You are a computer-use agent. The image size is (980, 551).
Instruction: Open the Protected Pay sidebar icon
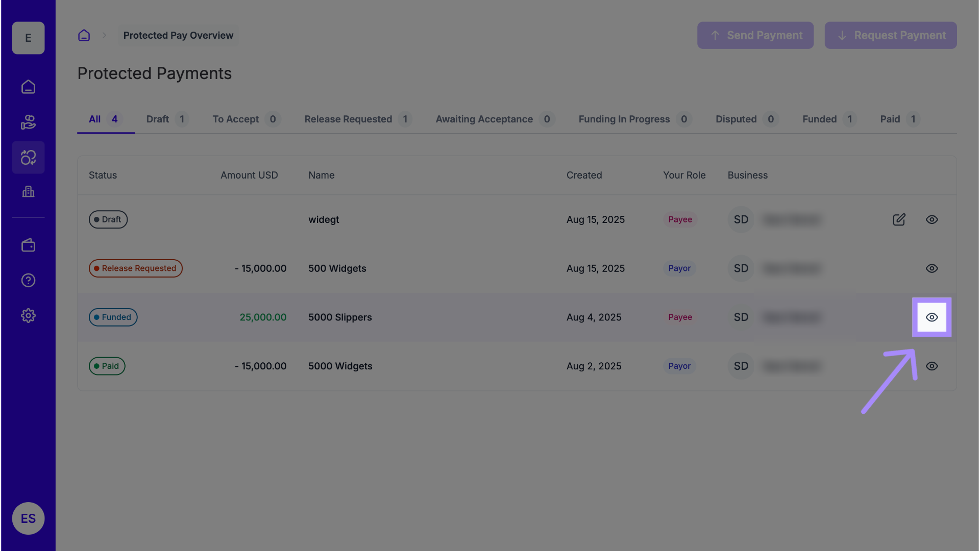tap(28, 158)
